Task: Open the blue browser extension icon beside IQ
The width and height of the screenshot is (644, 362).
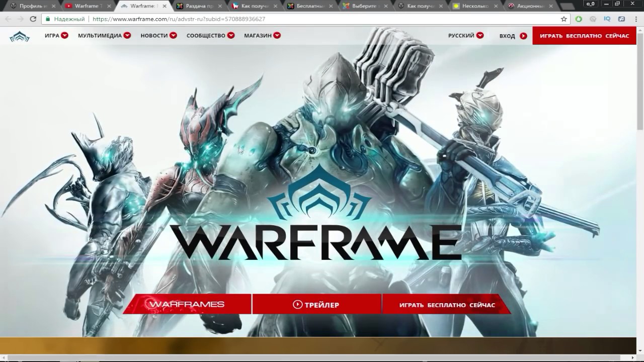Action: point(621,19)
